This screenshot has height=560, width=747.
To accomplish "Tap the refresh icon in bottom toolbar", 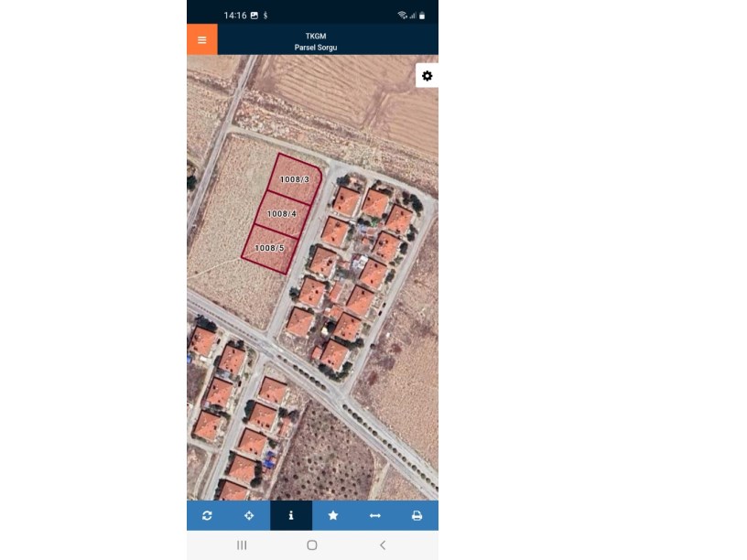I will 207,515.
